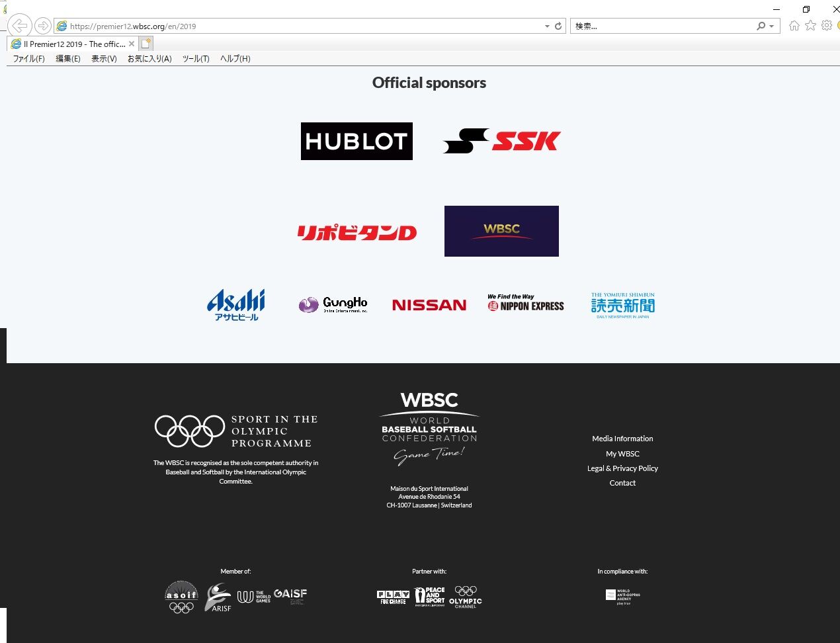This screenshot has width=840, height=643.
Task: Click the HUBLOT sponsor logo
Action: pos(357,141)
